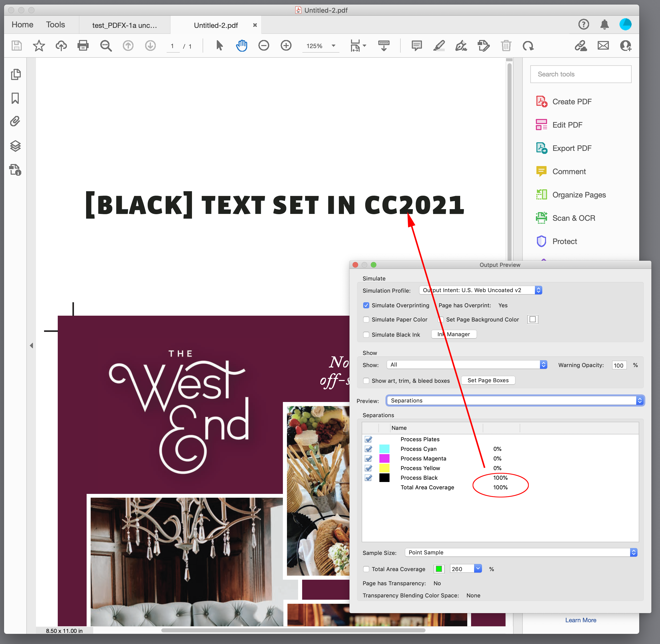The width and height of the screenshot is (660, 644).
Task: Click the Total Area Coverage color swatch
Action: [439, 569]
